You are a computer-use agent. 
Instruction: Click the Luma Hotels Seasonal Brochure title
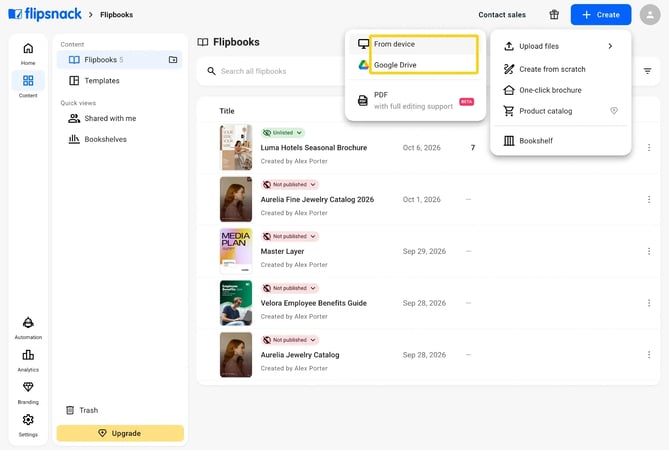314,148
